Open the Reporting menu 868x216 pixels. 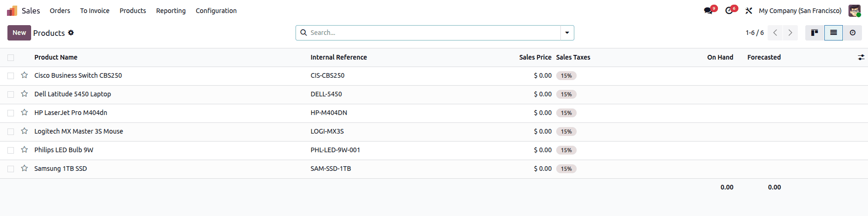[x=171, y=11]
